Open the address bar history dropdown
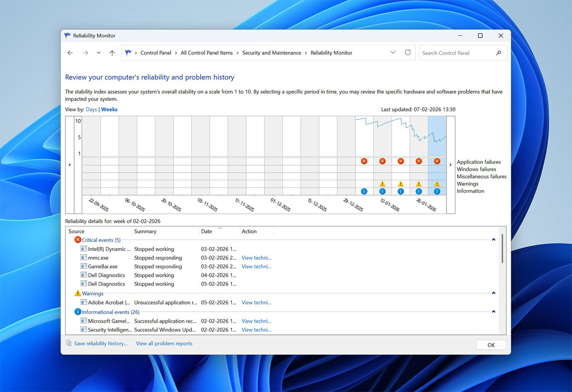This screenshot has height=392, width=572. click(x=393, y=53)
